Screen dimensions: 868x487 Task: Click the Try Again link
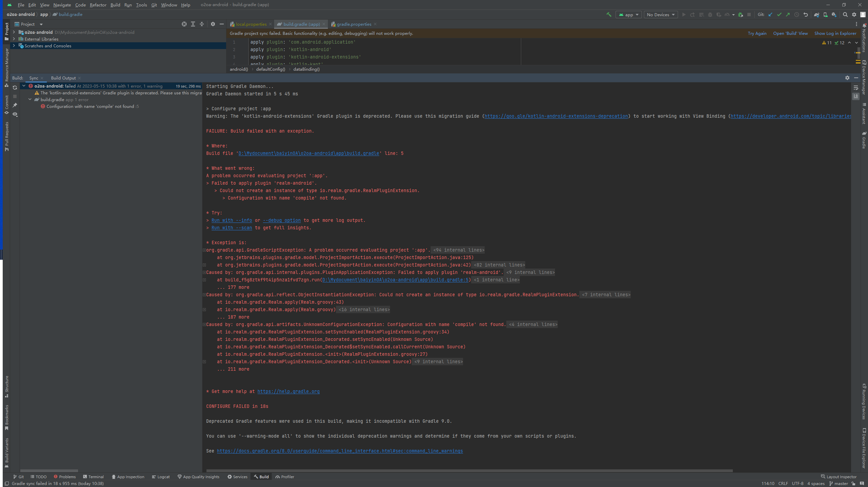pos(757,33)
